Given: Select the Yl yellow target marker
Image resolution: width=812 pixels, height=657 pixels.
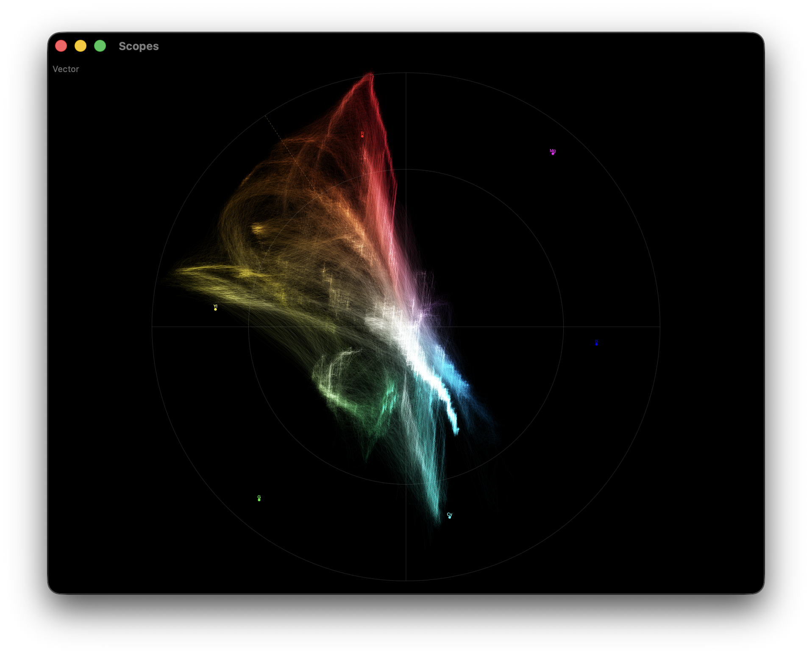Looking at the screenshot, I should coord(215,309).
